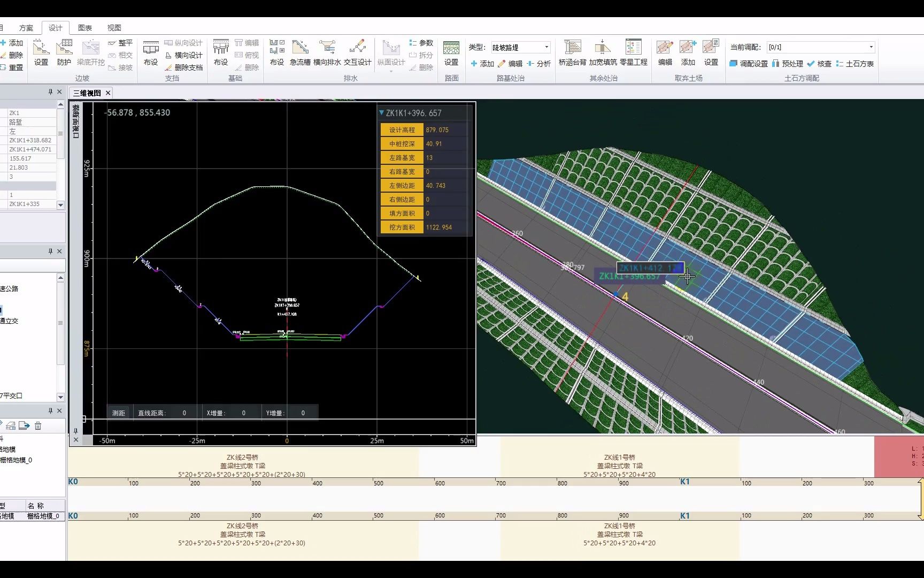
Task: Open the 零星工程 tool
Action: [634, 54]
